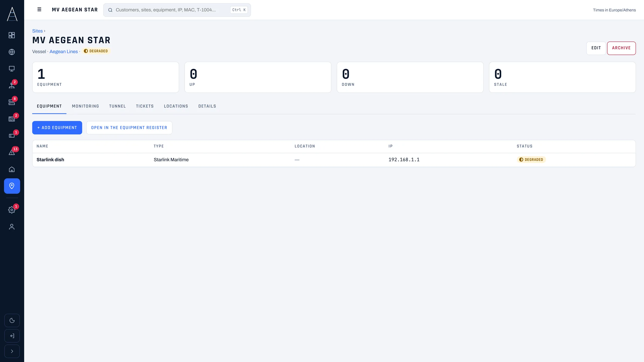Open the user profile icon in sidebar

[x=12, y=227]
